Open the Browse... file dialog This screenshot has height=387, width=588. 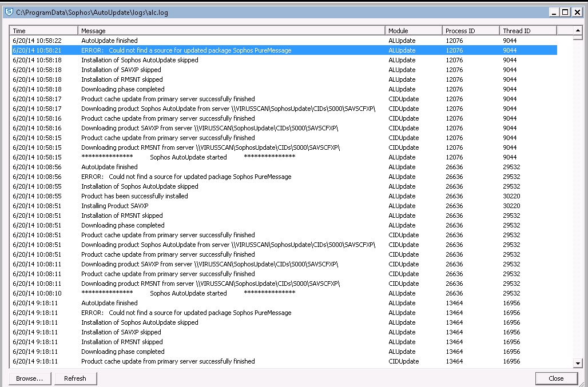(x=29, y=378)
